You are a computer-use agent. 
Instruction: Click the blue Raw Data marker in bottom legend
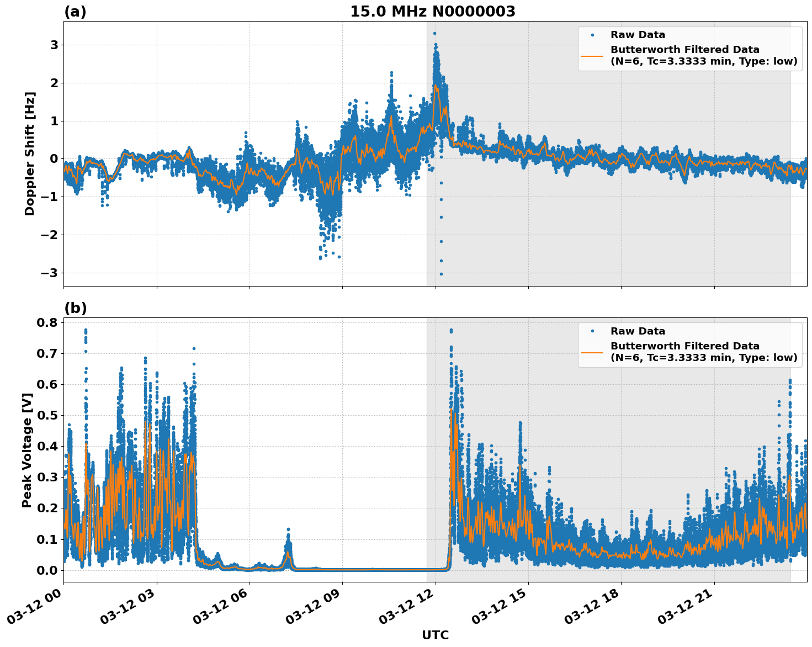[x=592, y=332]
